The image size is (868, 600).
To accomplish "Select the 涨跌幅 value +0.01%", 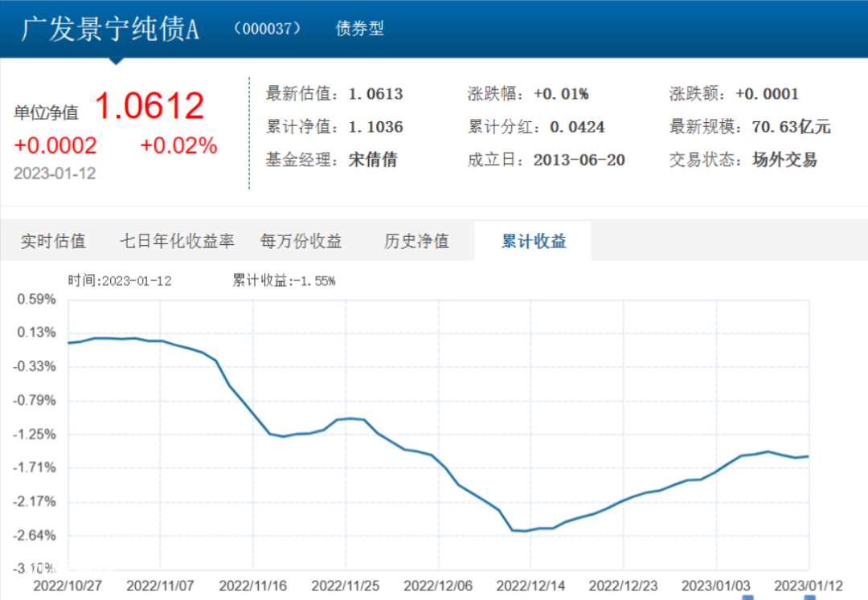I will (561, 94).
